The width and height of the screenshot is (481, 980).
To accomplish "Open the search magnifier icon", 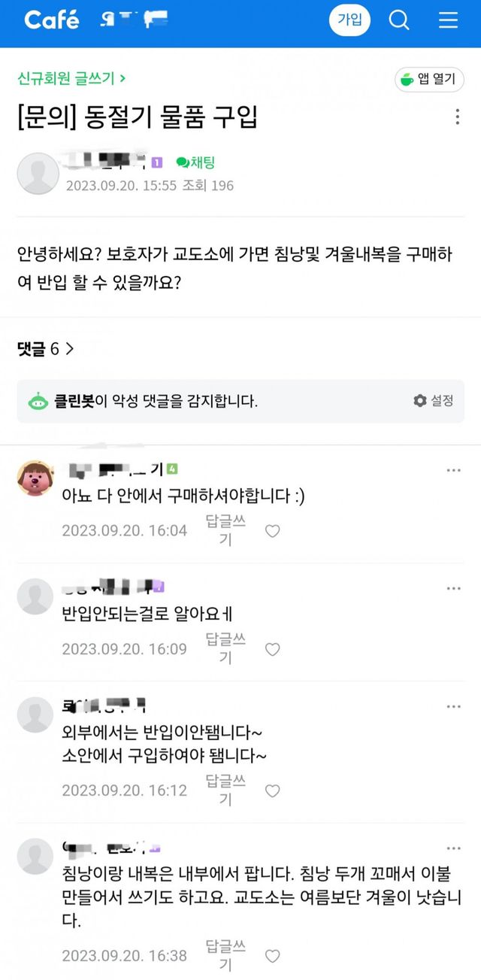I will click(399, 20).
